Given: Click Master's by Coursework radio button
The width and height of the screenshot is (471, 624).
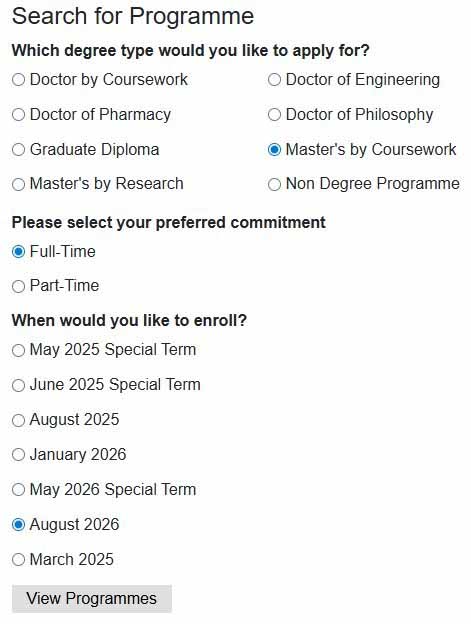Looking at the screenshot, I should point(274,150).
